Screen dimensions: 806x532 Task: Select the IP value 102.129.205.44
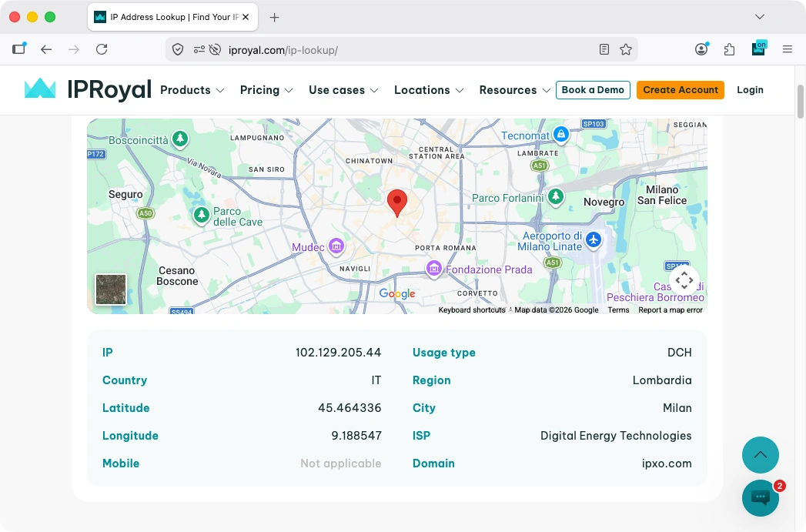coord(338,353)
